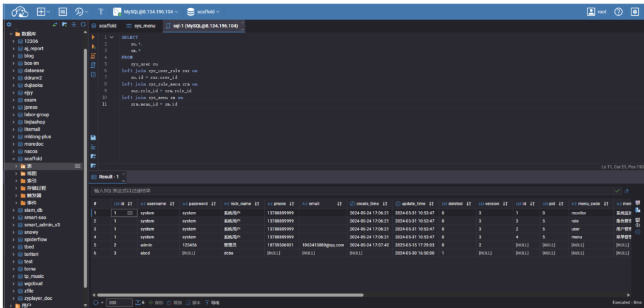
Task: Click the 取消 cancel button
Action: point(175,303)
